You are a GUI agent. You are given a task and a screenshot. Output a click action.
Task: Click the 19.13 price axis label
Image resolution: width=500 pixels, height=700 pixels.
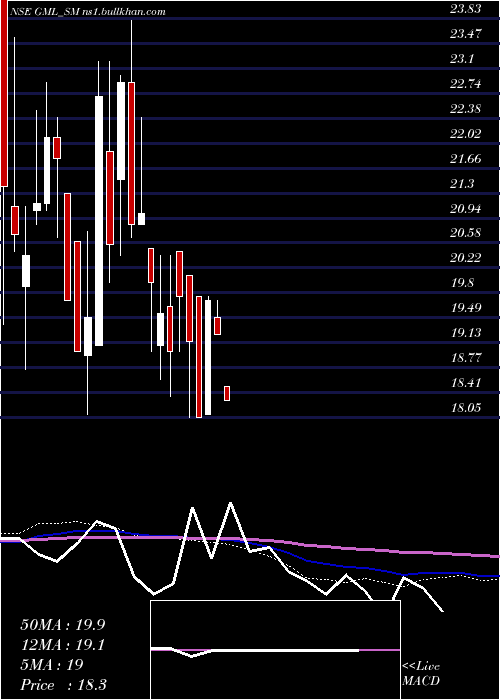pyautogui.click(x=465, y=333)
